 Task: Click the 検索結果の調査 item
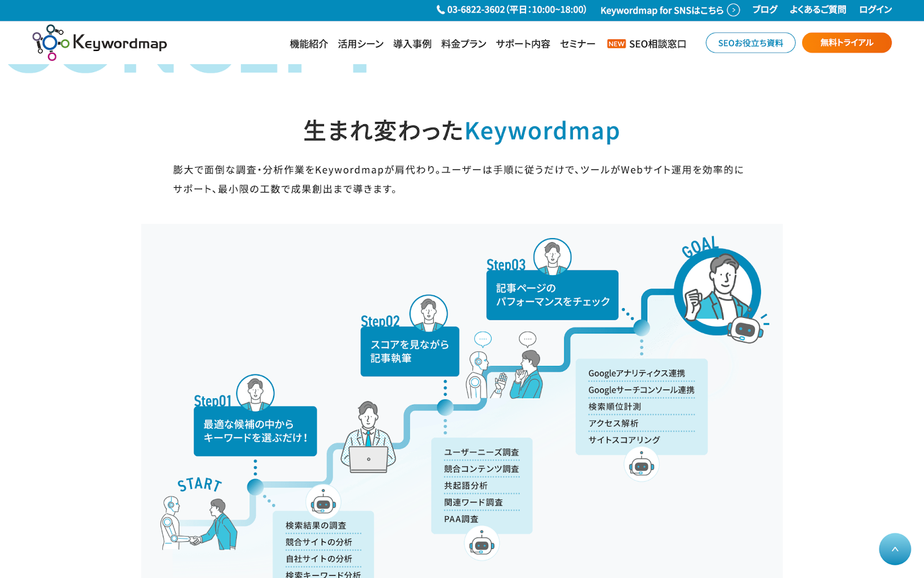click(316, 525)
